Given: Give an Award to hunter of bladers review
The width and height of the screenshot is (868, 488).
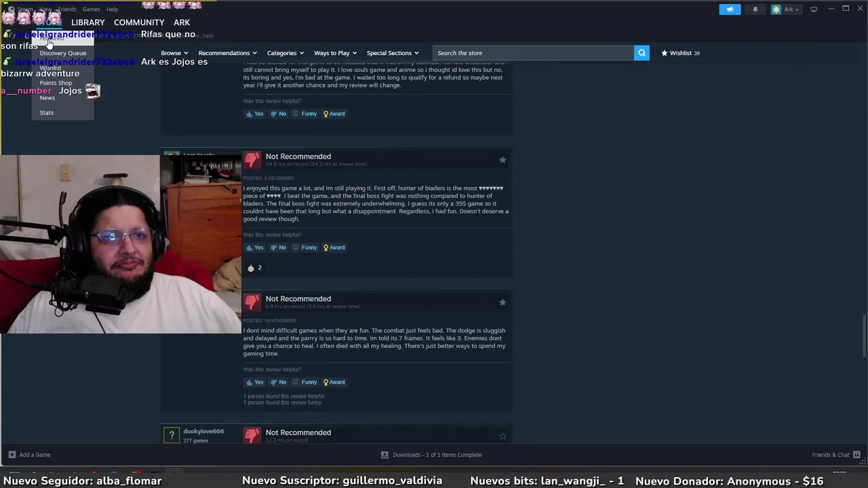Looking at the screenshot, I should pos(334,247).
